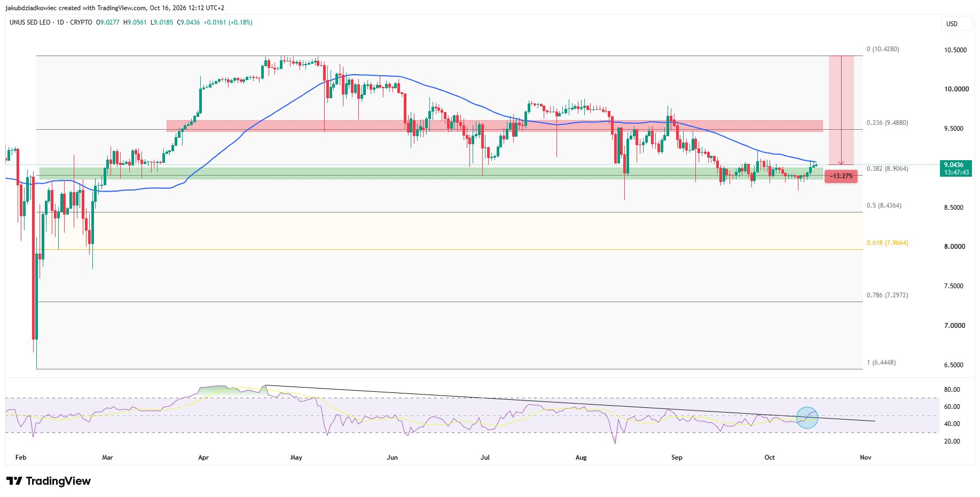Click the Nov label on time axis
980x497 pixels.
coord(866,457)
